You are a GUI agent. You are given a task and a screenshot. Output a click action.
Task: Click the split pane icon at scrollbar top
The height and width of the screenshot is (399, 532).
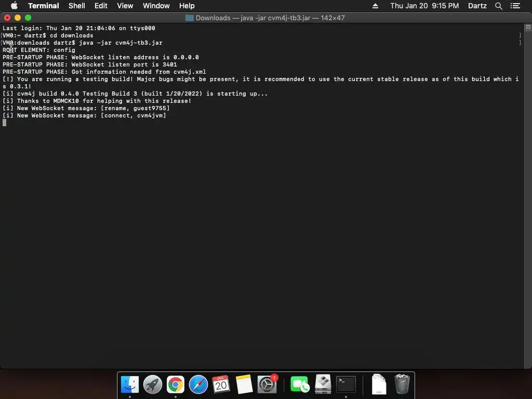(x=528, y=27)
